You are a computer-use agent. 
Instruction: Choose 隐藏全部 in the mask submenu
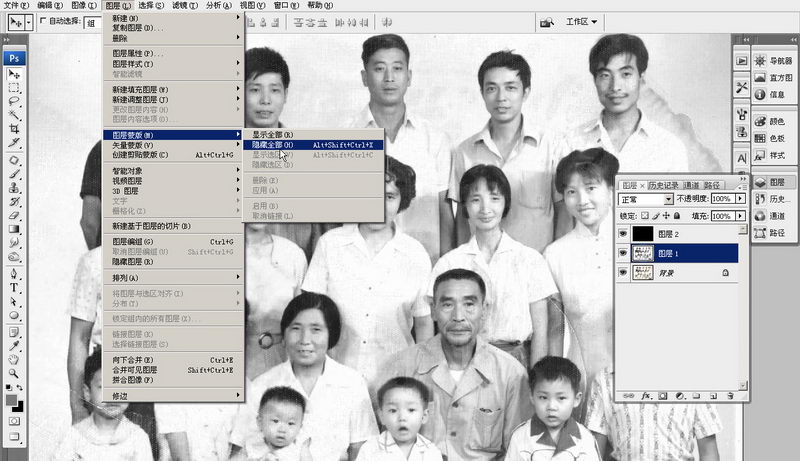click(x=313, y=145)
